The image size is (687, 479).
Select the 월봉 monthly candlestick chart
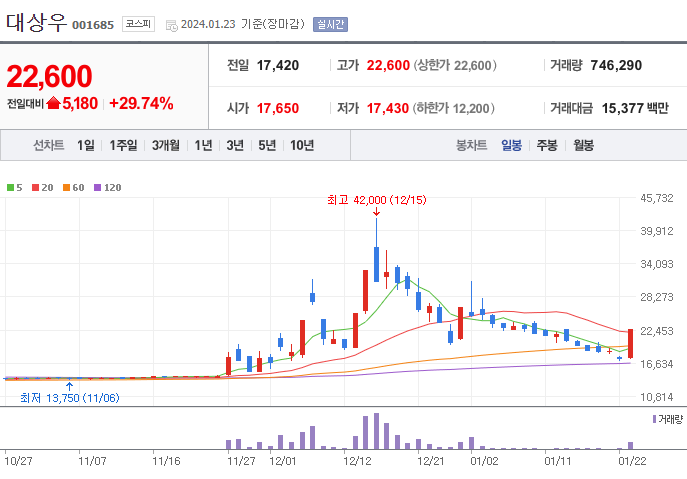[x=584, y=145]
